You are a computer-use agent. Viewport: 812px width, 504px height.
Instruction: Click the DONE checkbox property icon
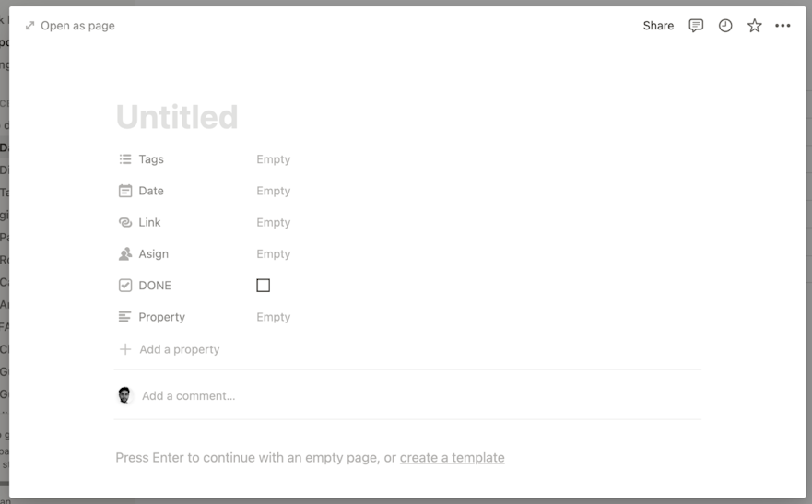click(x=125, y=286)
